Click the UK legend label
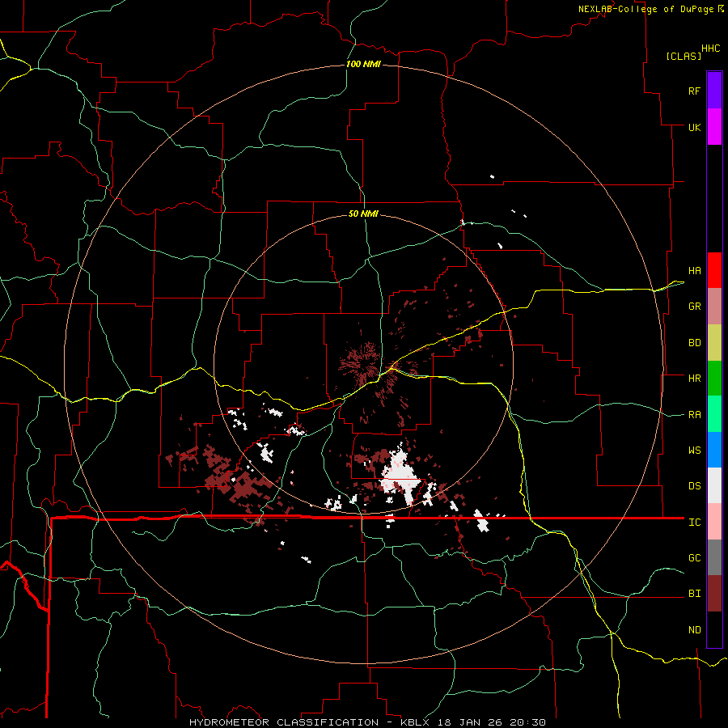Screen dimensions: 728x728 click(694, 127)
